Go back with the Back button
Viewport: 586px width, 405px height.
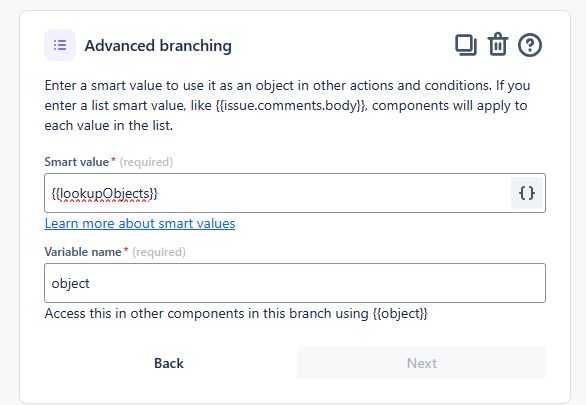(x=169, y=363)
